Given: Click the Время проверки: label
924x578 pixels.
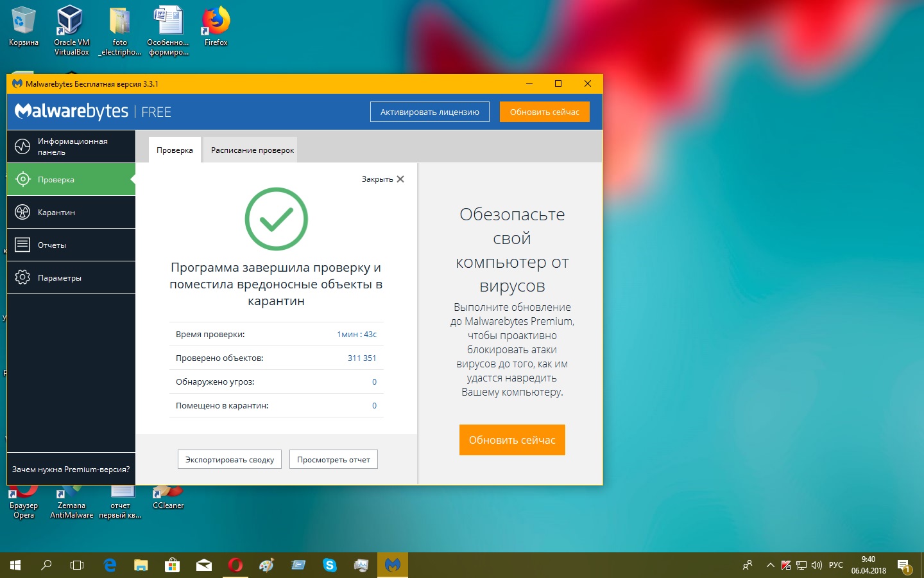Looking at the screenshot, I should pos(210,334).
